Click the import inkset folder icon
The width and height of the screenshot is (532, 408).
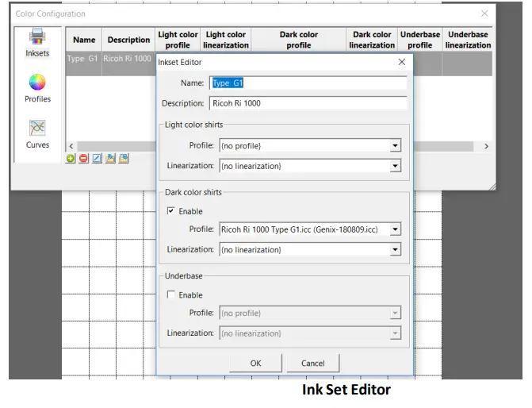110,158
